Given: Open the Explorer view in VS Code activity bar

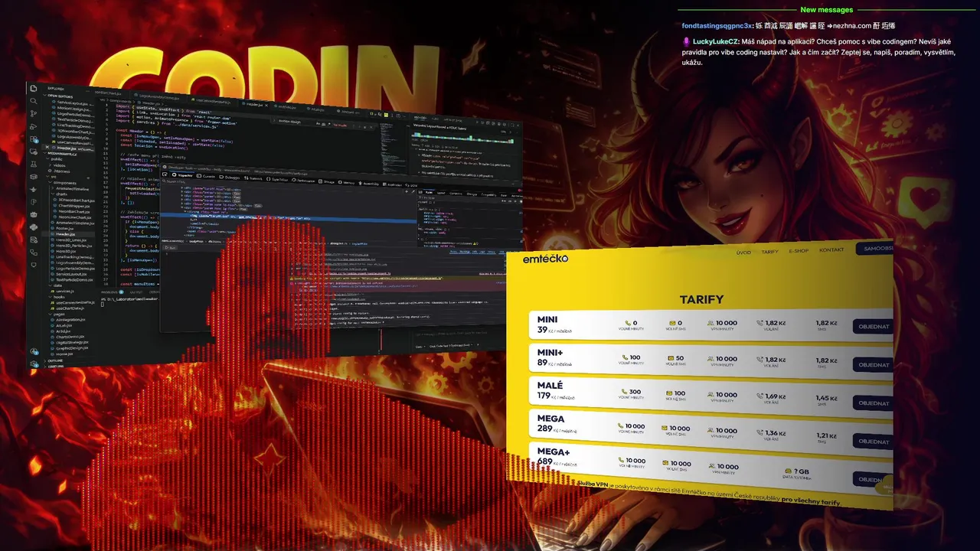Looking at the screenshot, I should click(33, 88).
